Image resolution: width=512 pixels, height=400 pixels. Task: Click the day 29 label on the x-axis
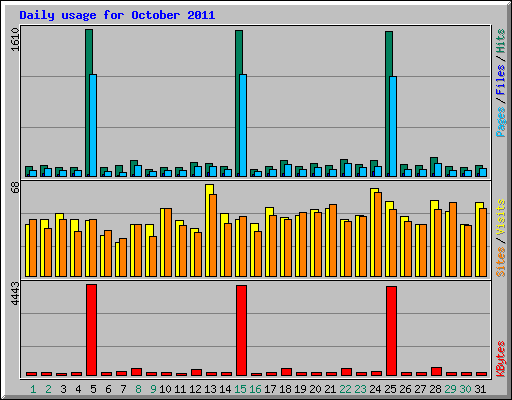click(x=450, y=389)
